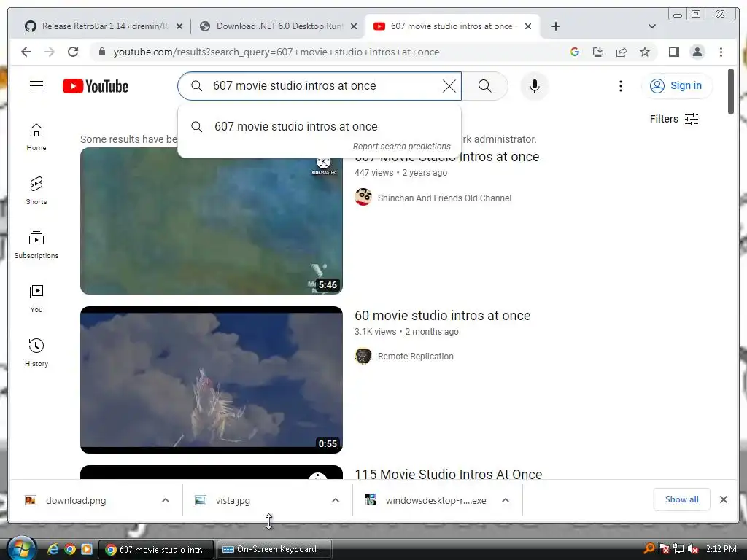Click the 2:12 PM system clock
This screenshot has width=747, height=560.
pos(721,549)
